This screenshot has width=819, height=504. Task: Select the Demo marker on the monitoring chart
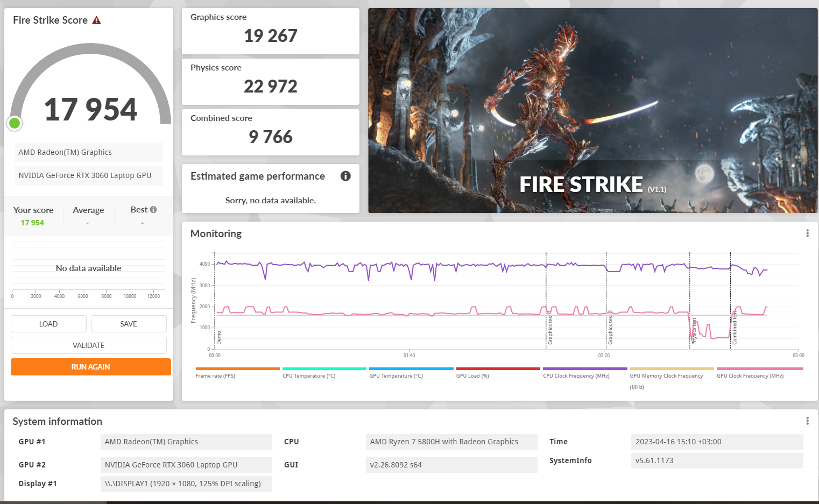pyautogui.click(x=219, y=338)
